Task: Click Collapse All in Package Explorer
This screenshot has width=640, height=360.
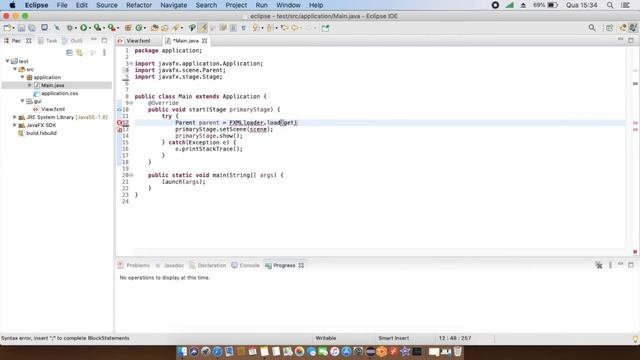Action: pos(69,53)
